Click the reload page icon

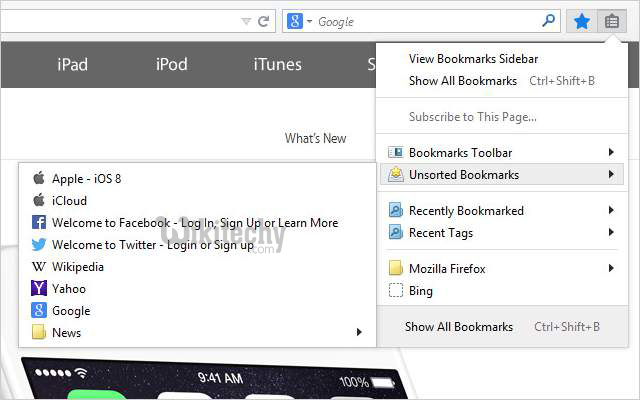coord(264,21)
